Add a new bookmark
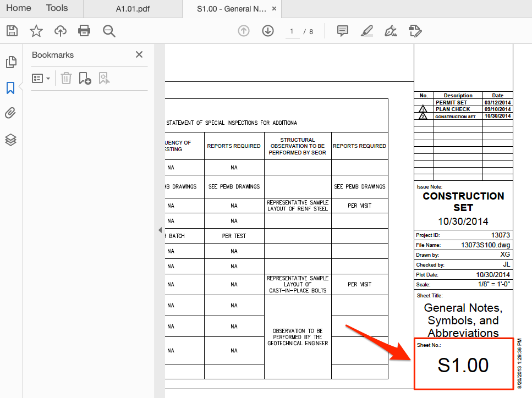 point(85,78)
